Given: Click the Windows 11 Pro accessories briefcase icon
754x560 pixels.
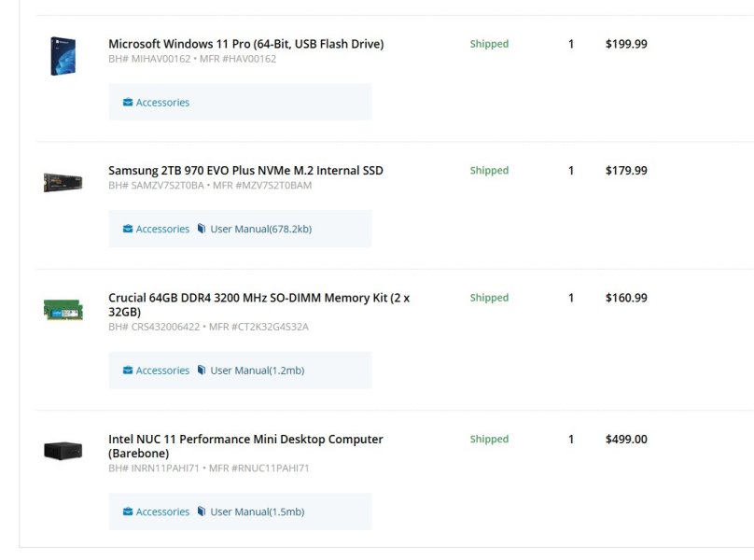Looking at the screenshot, I should (128, 102).
